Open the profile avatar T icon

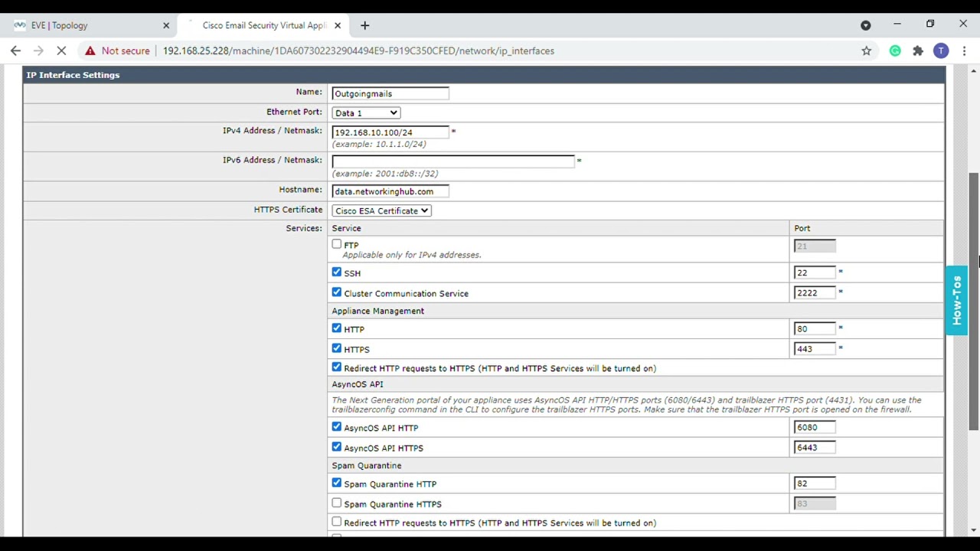pyautogui.click(x=941, y=51)
